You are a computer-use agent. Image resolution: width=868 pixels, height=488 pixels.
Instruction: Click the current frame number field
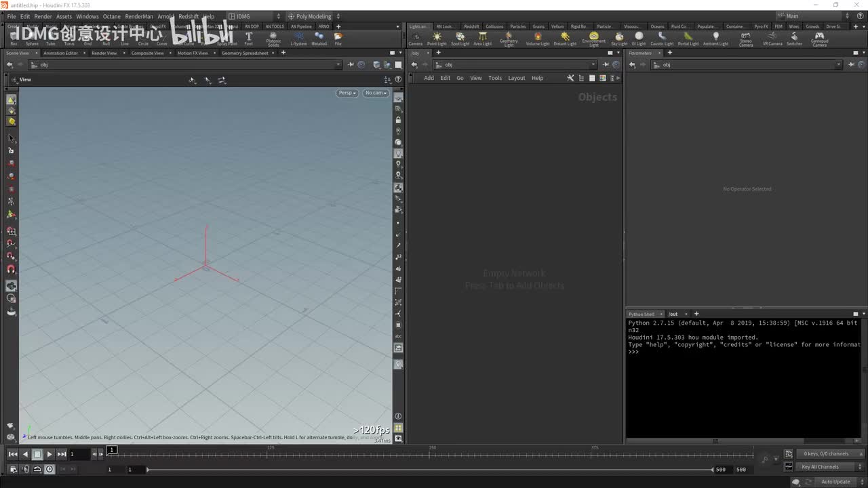click(x=79, y=454)
